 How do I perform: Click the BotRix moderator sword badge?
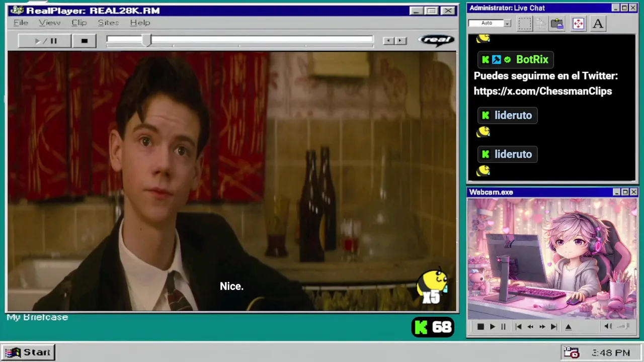pos(497,59)
